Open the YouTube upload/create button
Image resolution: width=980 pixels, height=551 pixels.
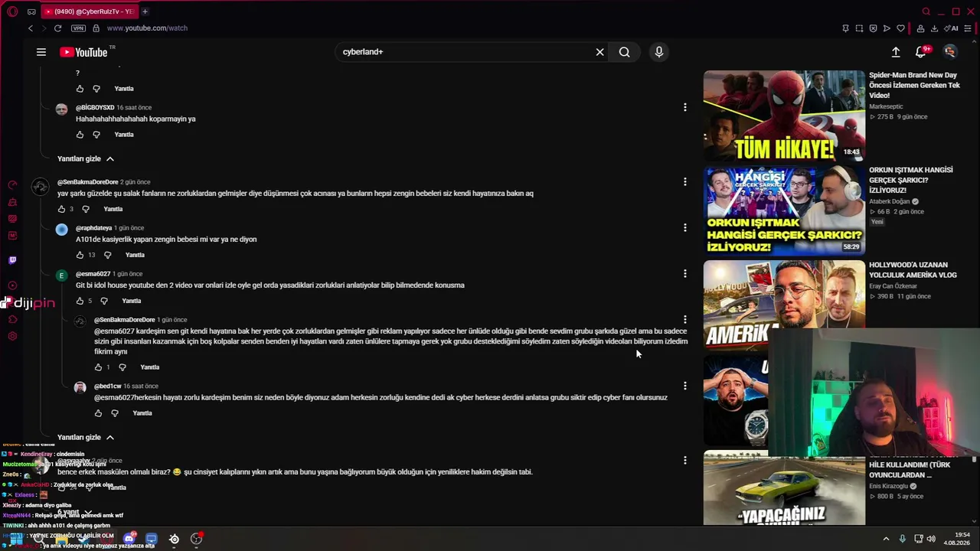(x=896, y=52)
